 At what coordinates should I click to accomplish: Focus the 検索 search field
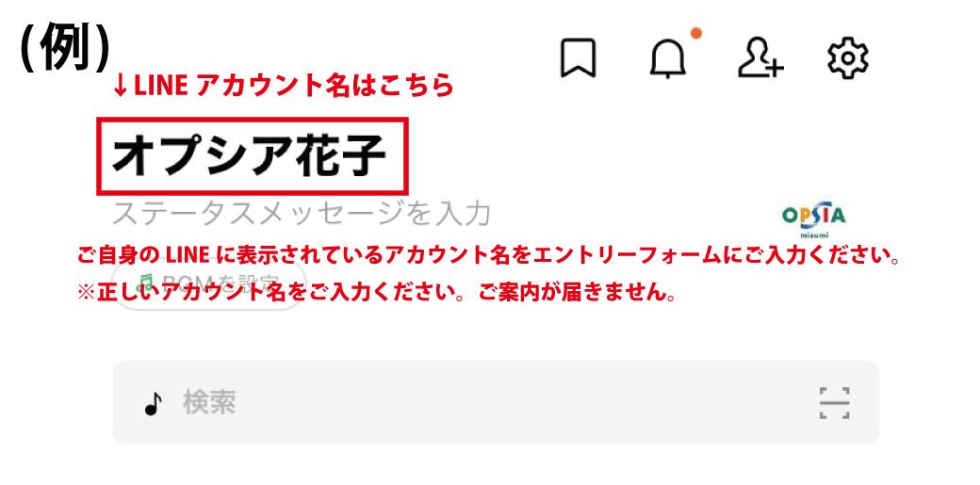coord(496,402)
